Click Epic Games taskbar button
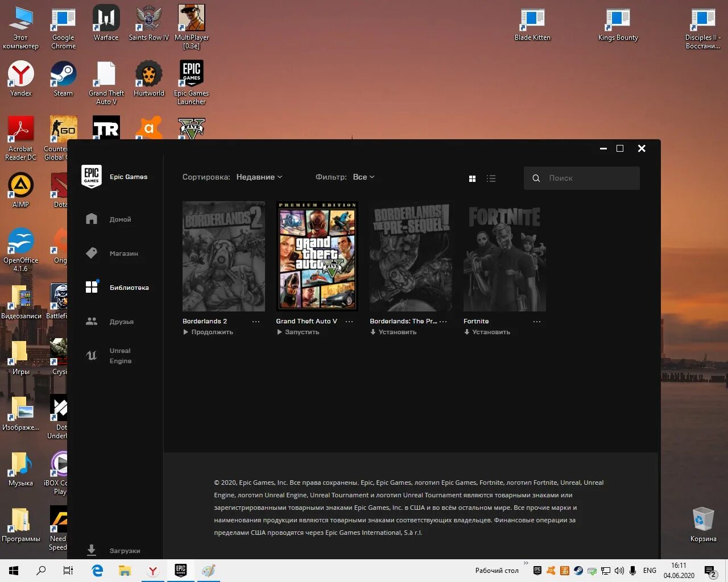The image size is (728, 582). click(x=180, y=571)
